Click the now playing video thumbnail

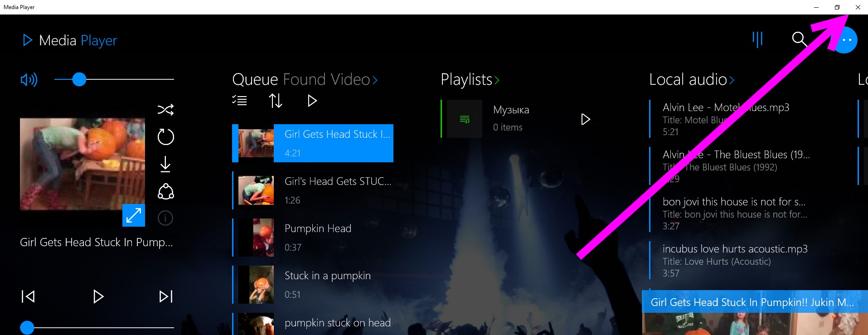pyautogui.click(x=82, y=164)
